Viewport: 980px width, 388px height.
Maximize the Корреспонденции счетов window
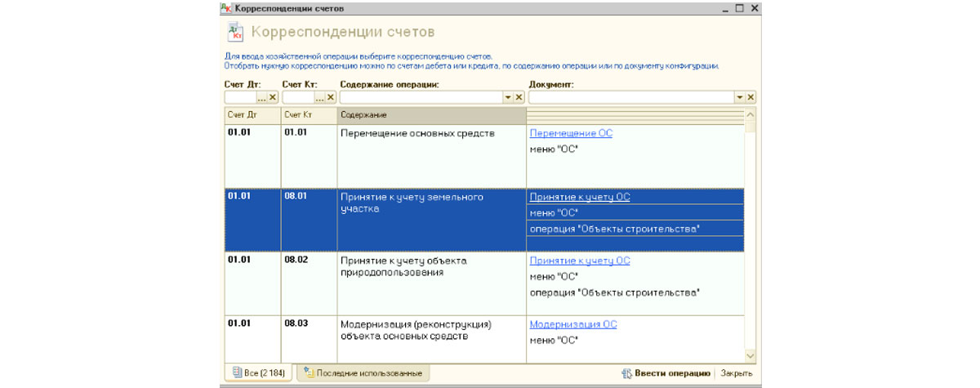[x=739, y=8]
